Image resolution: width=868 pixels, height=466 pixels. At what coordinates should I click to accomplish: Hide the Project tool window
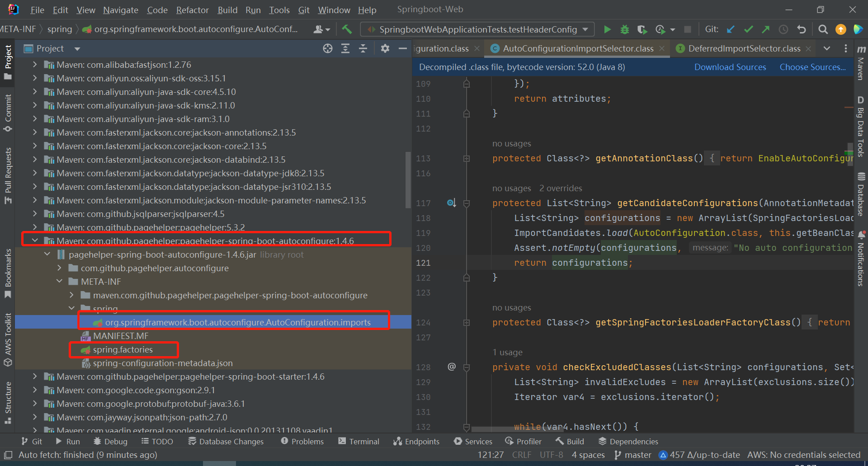click(x=402, y=48)
